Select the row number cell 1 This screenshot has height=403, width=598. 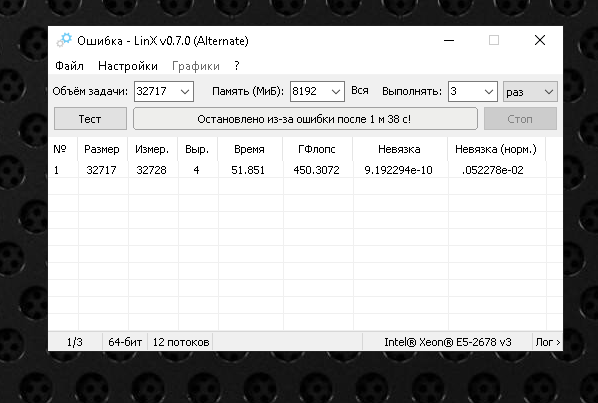[56, 170]
